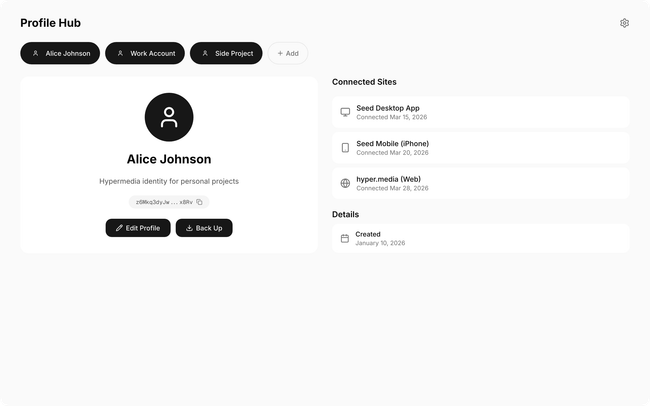
Task: Click the globe icon for hyper.media
Action: pyautogui.click(x=345, y=183)
